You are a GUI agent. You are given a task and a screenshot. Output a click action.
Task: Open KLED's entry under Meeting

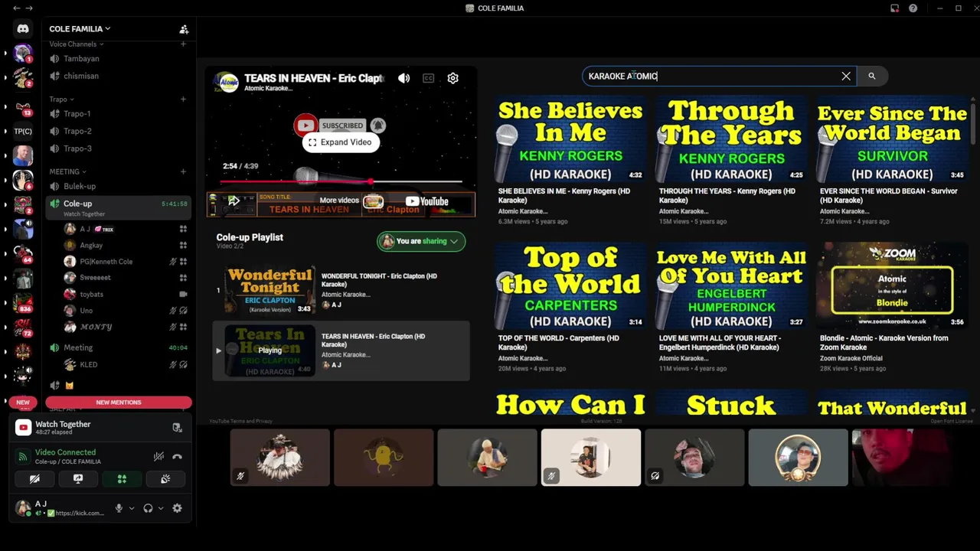[x=126, y=365]
